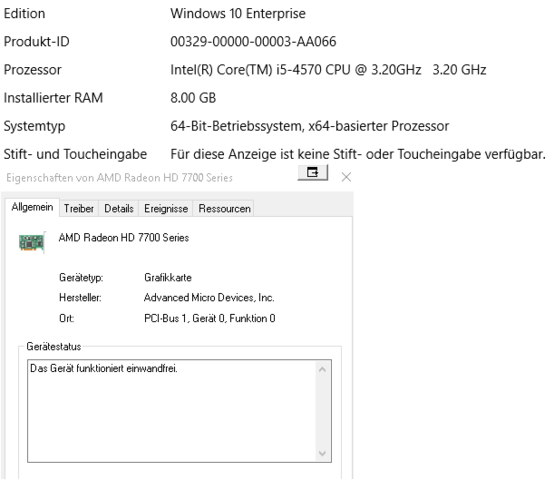Click the window restore icon button
Image resolution: width=554 pixels, height=480 pixels.
pos(313,173)
